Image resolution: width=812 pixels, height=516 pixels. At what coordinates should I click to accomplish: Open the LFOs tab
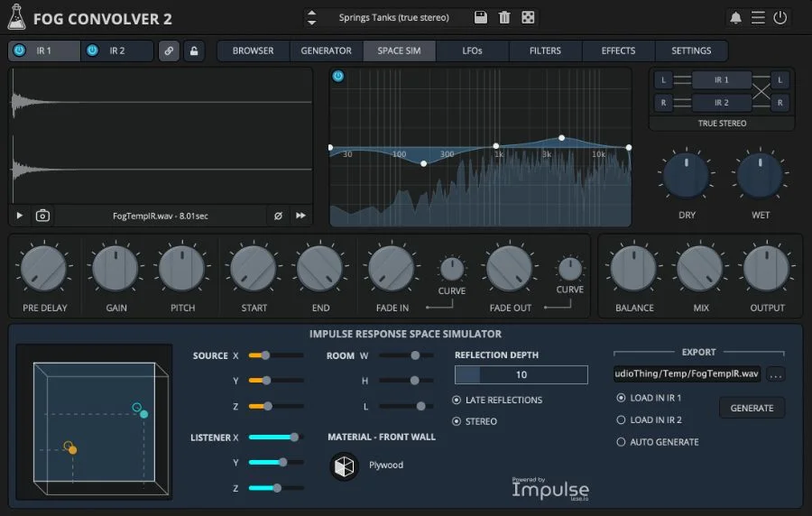[x=472, y=51]
